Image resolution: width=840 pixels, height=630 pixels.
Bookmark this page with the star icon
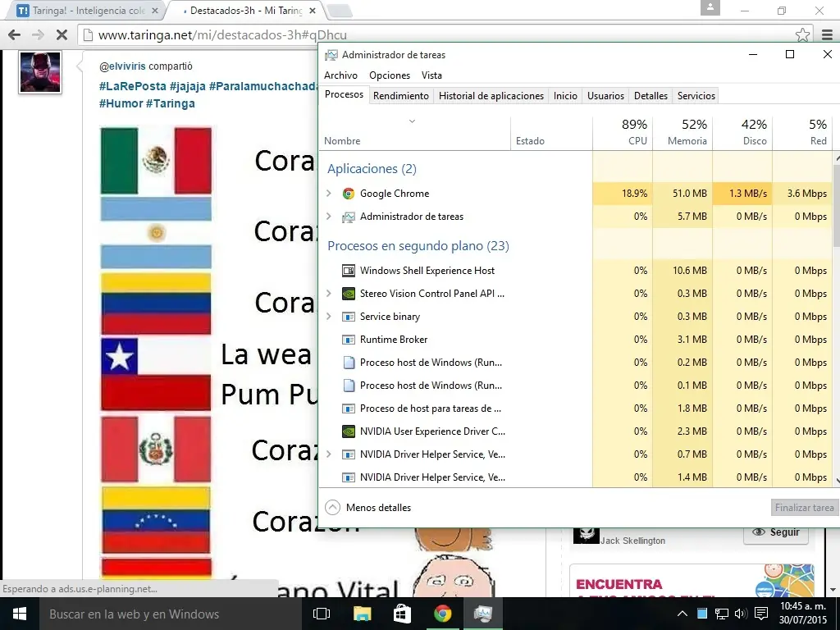[x=802, y=35]
